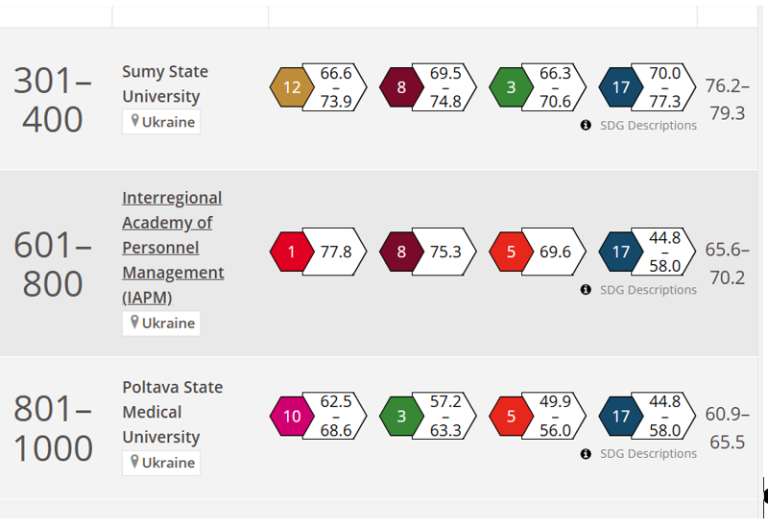
Task: Click the 77.8 score next to SDG 1
Action: (x=335, y=252)
